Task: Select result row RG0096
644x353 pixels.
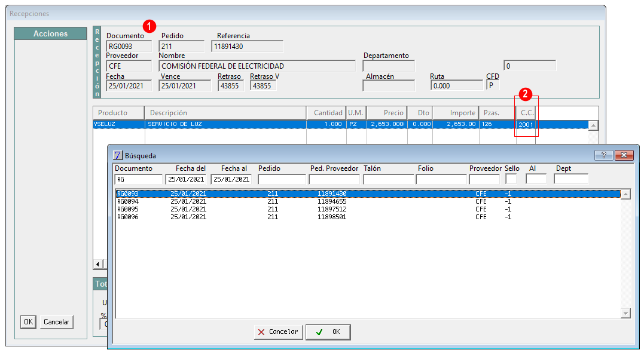Action: 368,217
